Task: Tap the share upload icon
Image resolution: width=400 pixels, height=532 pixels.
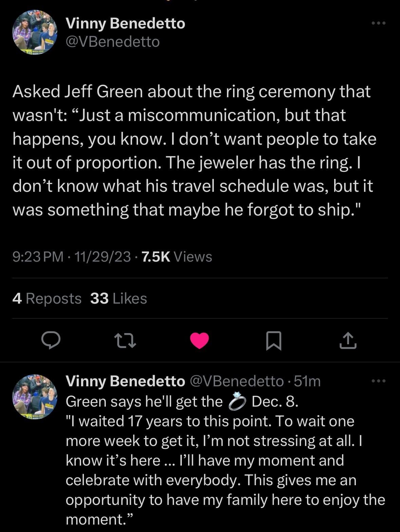Action: pos(348,341)
